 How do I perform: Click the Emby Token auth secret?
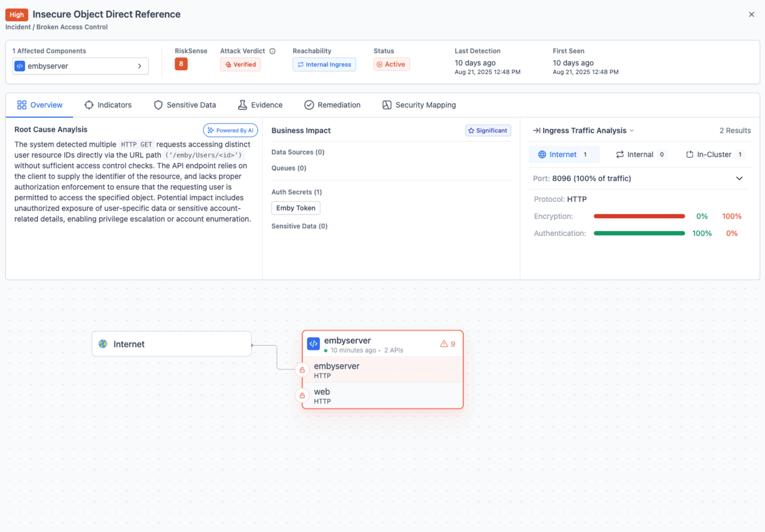[296, 208]
